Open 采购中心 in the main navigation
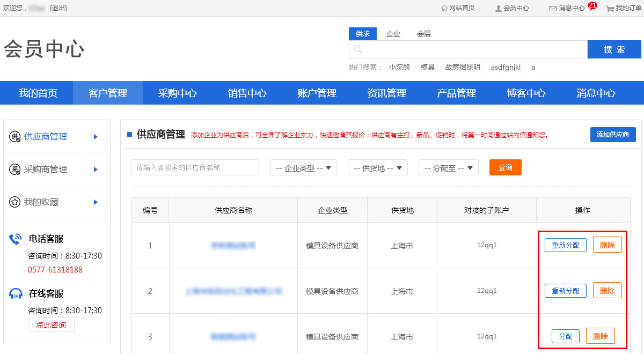Image resolution: width=644 pixels, height=354 pixels. tap(178, 93)
